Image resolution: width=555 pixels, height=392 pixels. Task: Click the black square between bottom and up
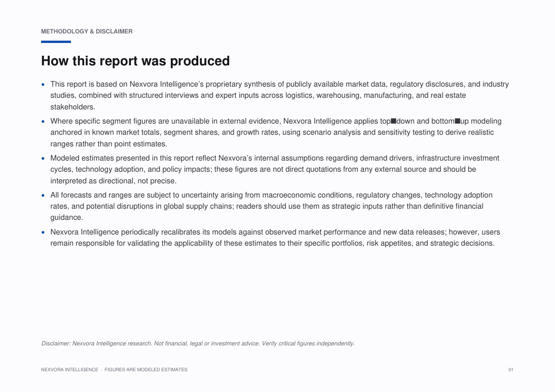458,122
